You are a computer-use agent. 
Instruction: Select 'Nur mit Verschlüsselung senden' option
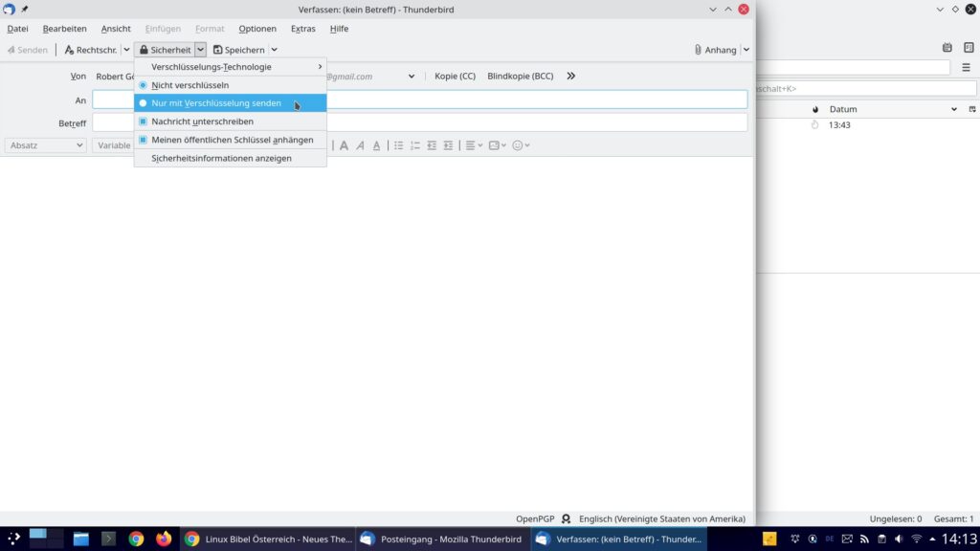(230, 103)
